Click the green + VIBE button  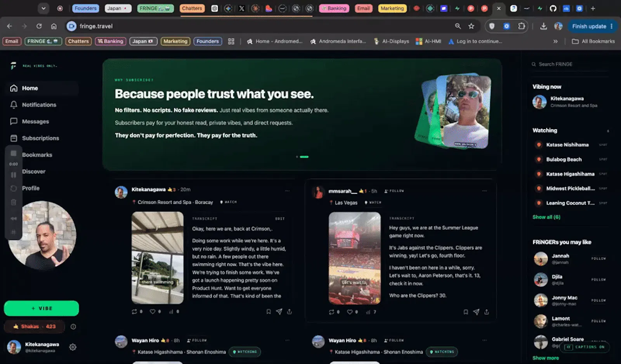coord(42,309)
